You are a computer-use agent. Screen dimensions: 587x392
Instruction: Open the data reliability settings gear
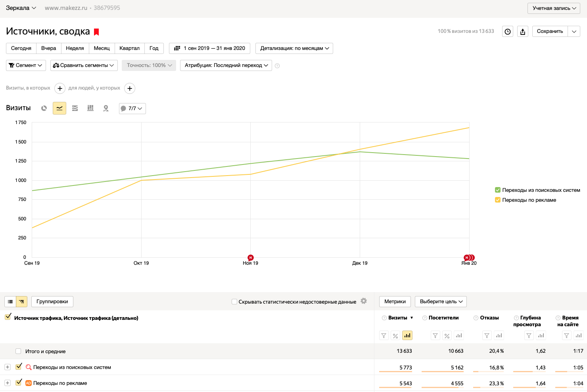(x=364, y=301)
